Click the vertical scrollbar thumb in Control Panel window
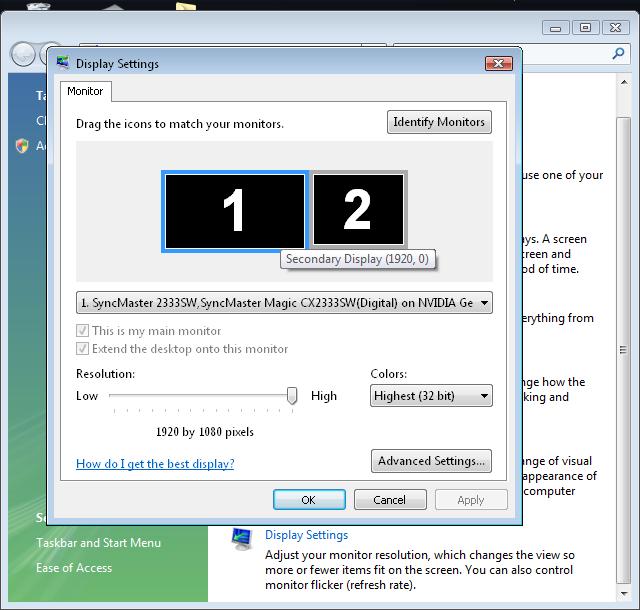The height and width of the screenshot is (610, 640). [624, 351]
